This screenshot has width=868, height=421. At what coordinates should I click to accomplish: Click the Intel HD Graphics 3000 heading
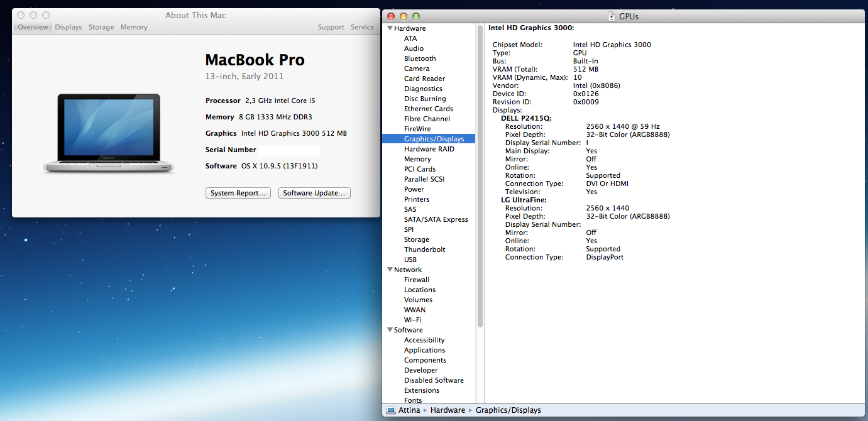(531, 28)
